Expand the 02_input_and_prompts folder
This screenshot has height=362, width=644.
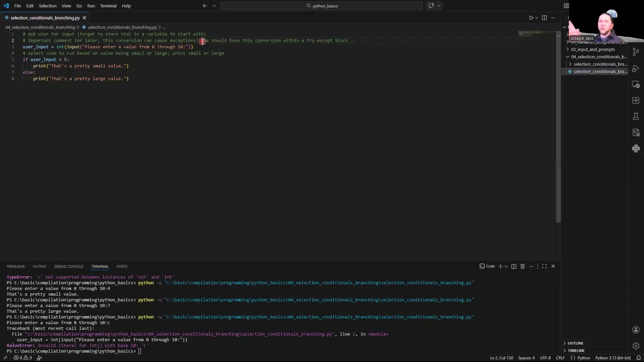(x=592, y=49)
